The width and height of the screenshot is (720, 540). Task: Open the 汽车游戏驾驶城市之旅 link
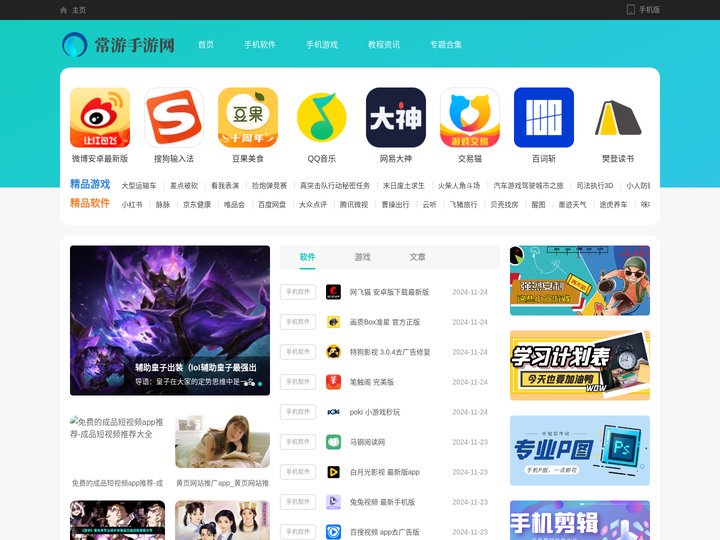(528, 186)
